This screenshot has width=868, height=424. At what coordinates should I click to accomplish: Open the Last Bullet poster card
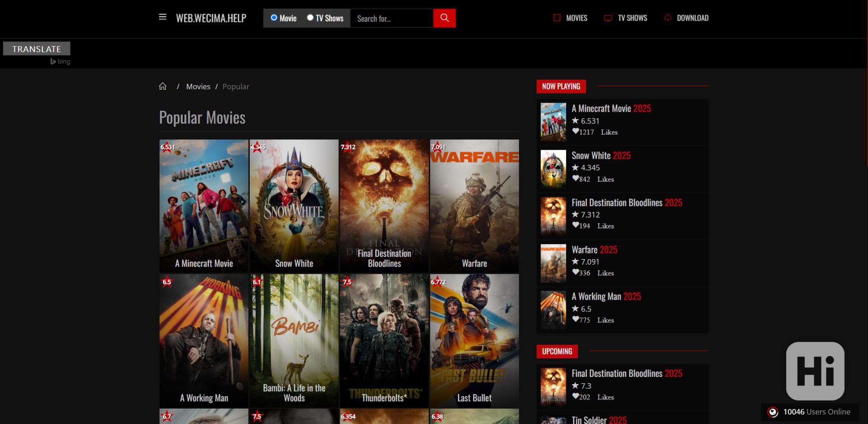[x=474, y=340]
